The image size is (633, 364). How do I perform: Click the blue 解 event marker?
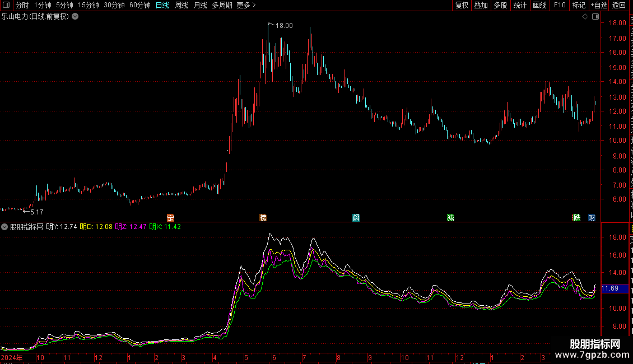click(x=356, y=218)
